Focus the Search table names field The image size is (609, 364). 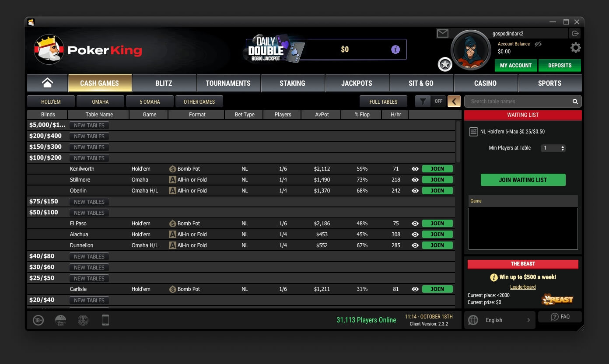523,101
